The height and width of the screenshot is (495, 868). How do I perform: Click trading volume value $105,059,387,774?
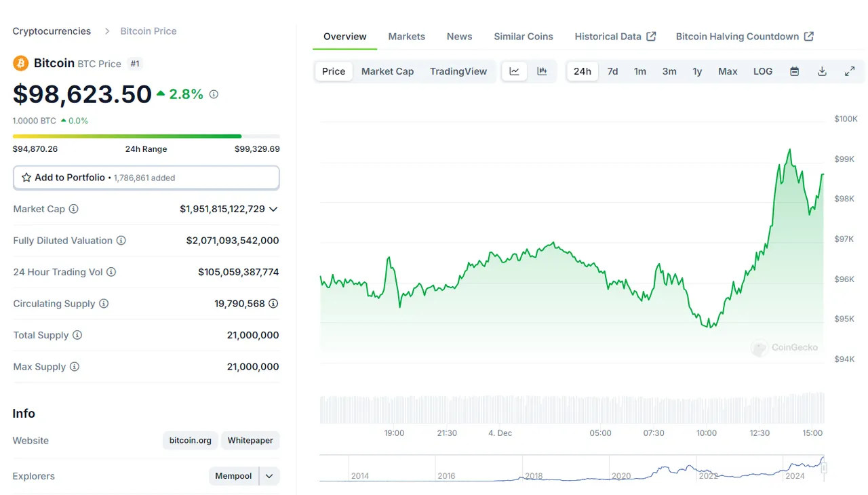point(239,272)
